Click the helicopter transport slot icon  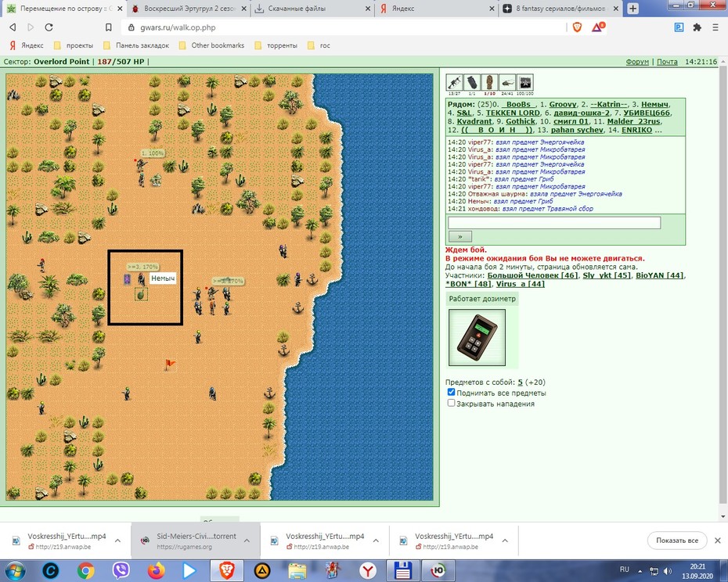tap(507, 82)
